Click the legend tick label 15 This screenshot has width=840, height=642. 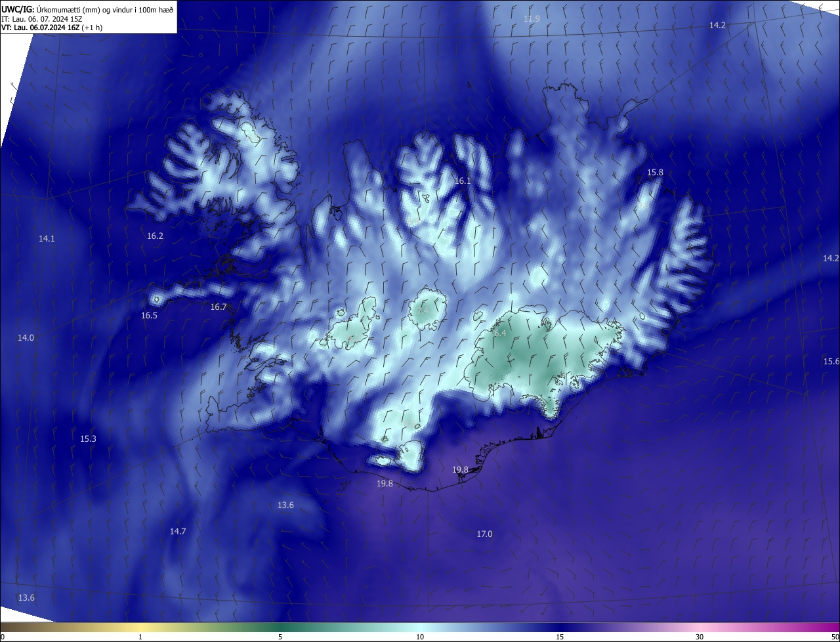click(560, 637)
